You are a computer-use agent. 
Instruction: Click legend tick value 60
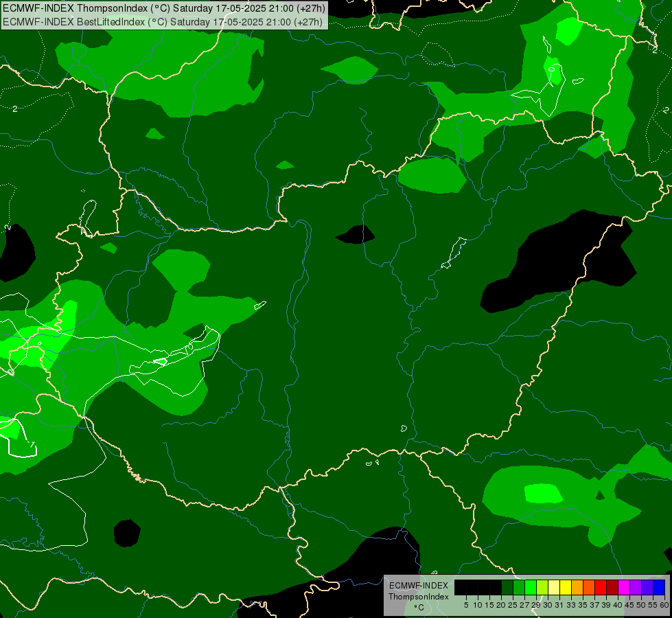[664, 605]
